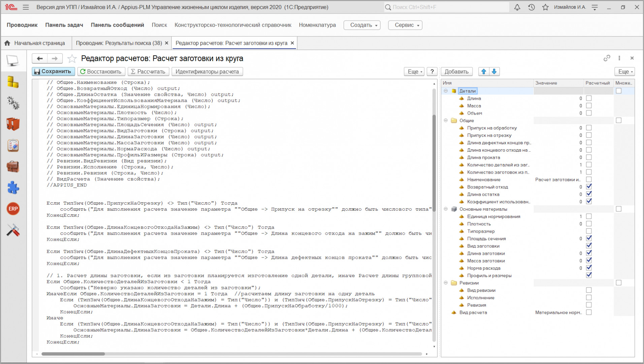Open the Сервис dropdown menu
Screen dimensions: 644x364
(x=405, y=25)
